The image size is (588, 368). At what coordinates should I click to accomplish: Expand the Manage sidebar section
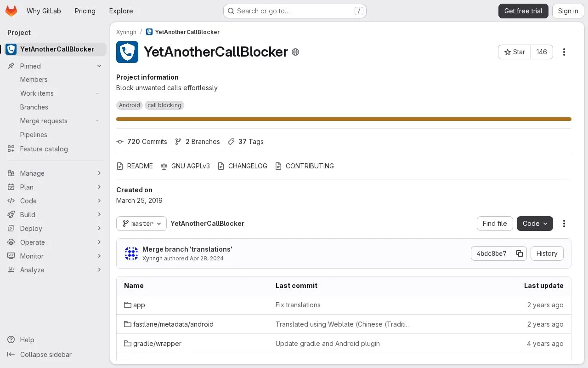pos(55,173)
